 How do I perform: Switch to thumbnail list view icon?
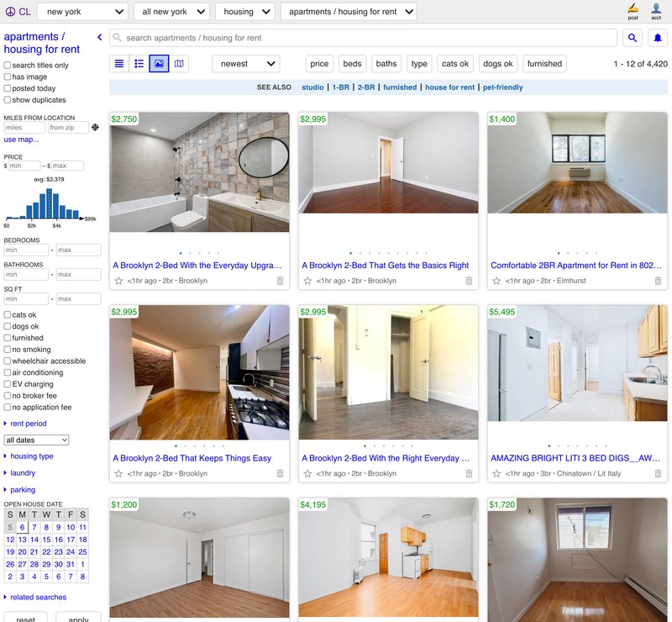pyautogui.click(x=139, y=64)
